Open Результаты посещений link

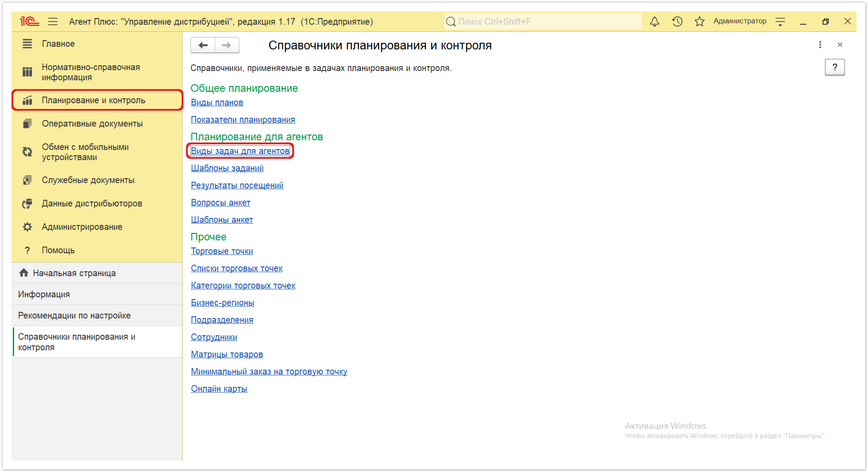237,185
